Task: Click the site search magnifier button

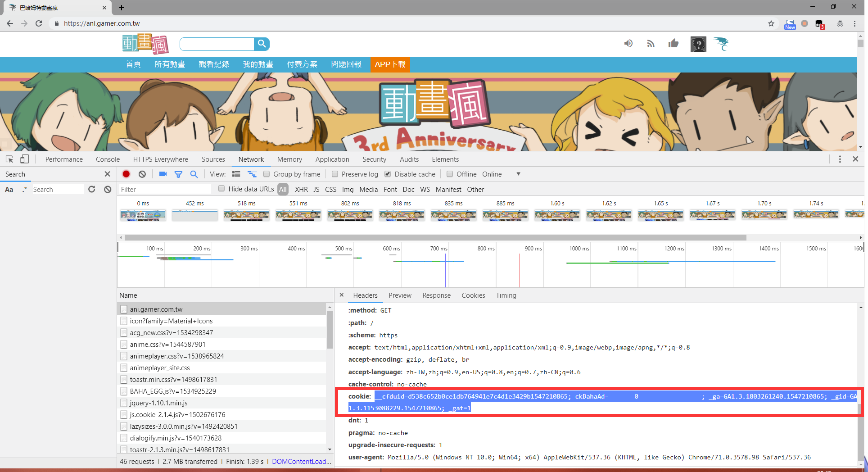Action: (262, 44)
